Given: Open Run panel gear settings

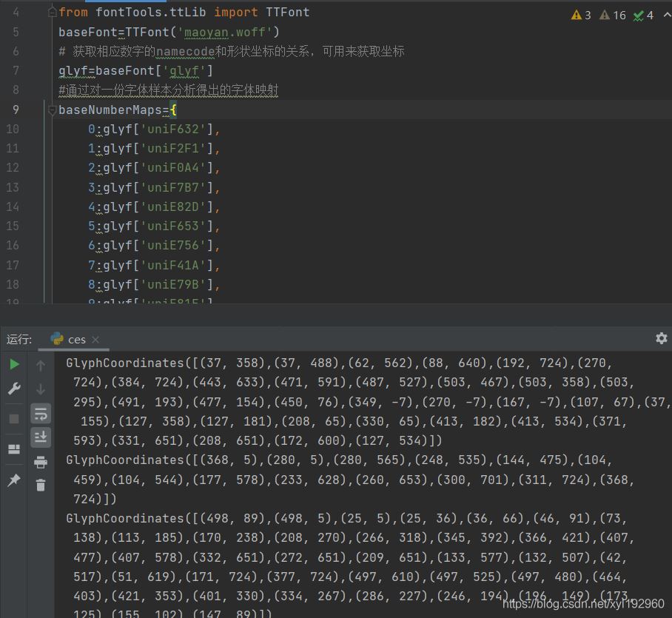Looking at the screenshot, I should [x=661, y=338].
